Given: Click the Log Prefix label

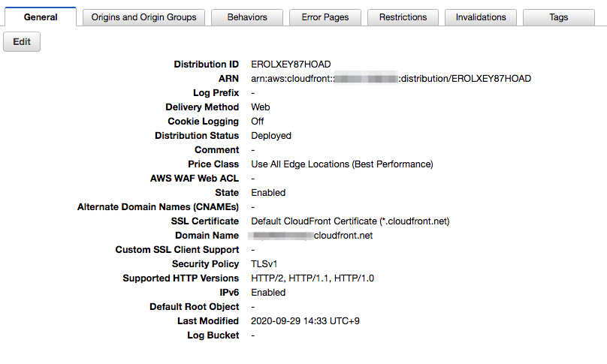Looking at the screenshot, I should 216,93.
